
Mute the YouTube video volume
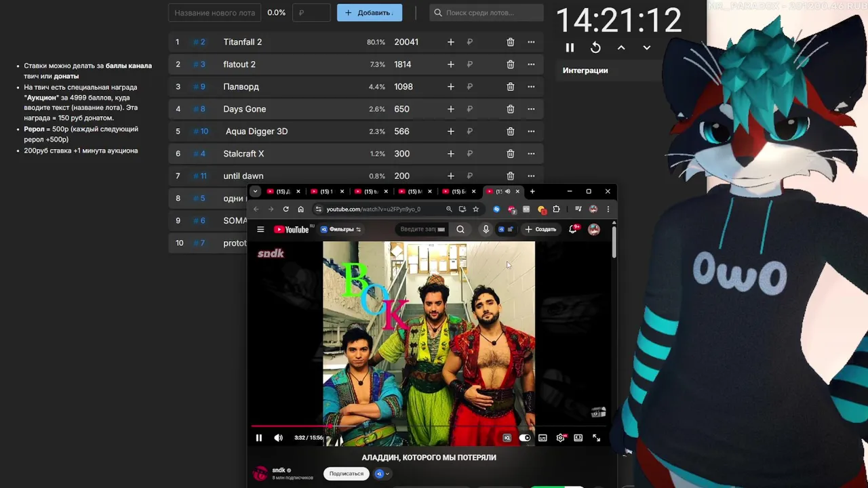[x=278, y=438]
